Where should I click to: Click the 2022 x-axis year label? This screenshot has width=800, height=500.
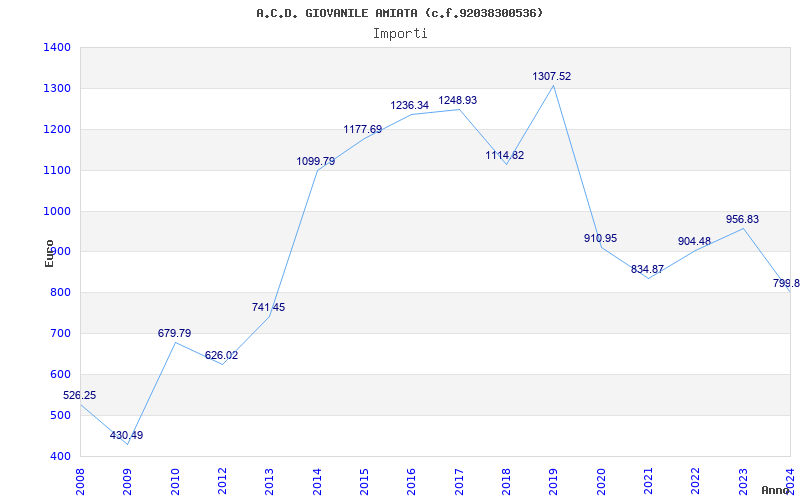(696, 482)
